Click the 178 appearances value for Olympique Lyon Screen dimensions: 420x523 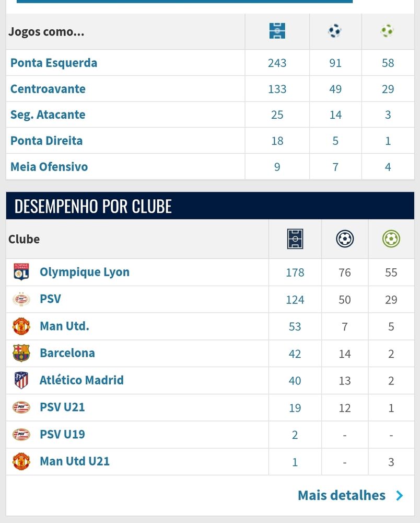pyautogui.click(x=295, y=272)
